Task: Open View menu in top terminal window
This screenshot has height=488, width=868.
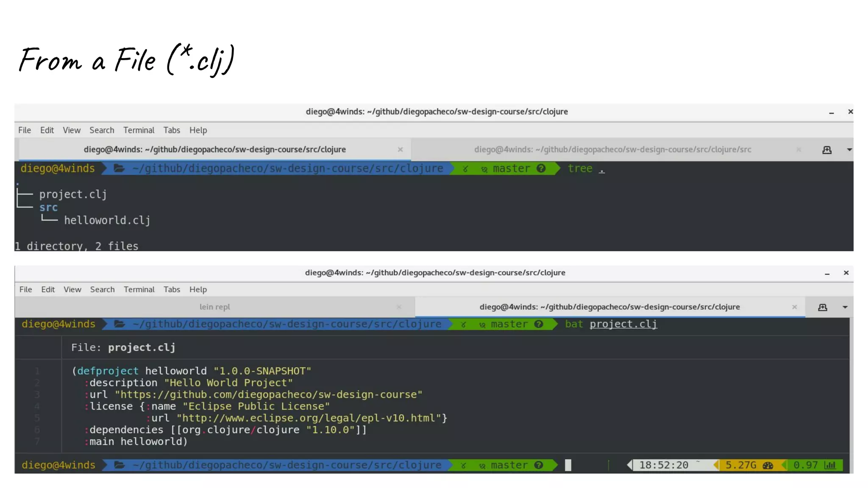Action: click(x=72, y=130)
